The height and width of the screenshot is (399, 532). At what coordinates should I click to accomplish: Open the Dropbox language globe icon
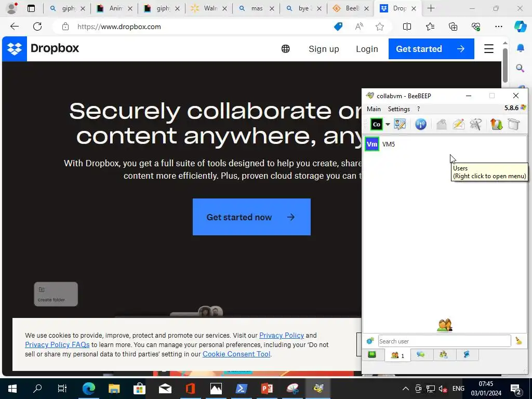coord(286,49)
